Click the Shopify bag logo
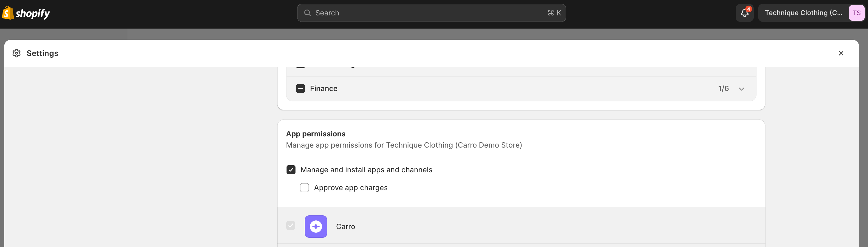The image size is (868, 247). click(7, 13)
